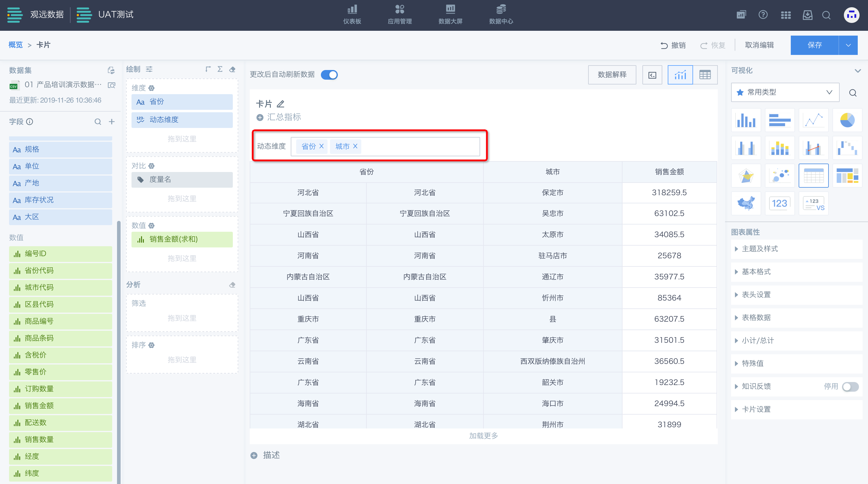This screenshot has height=484, width=868.
Task: Search fields with the magnifier icon
Action: [x=98, y=122]
